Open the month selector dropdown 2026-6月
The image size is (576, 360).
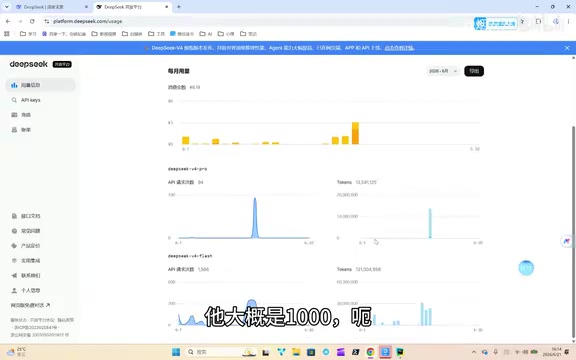coord(443,71)
